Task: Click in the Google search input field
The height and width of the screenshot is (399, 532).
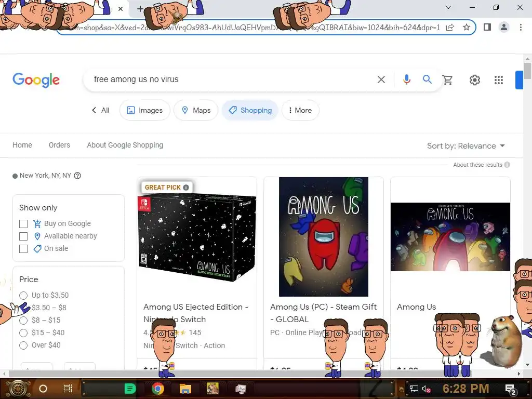Action: point(231,79)
